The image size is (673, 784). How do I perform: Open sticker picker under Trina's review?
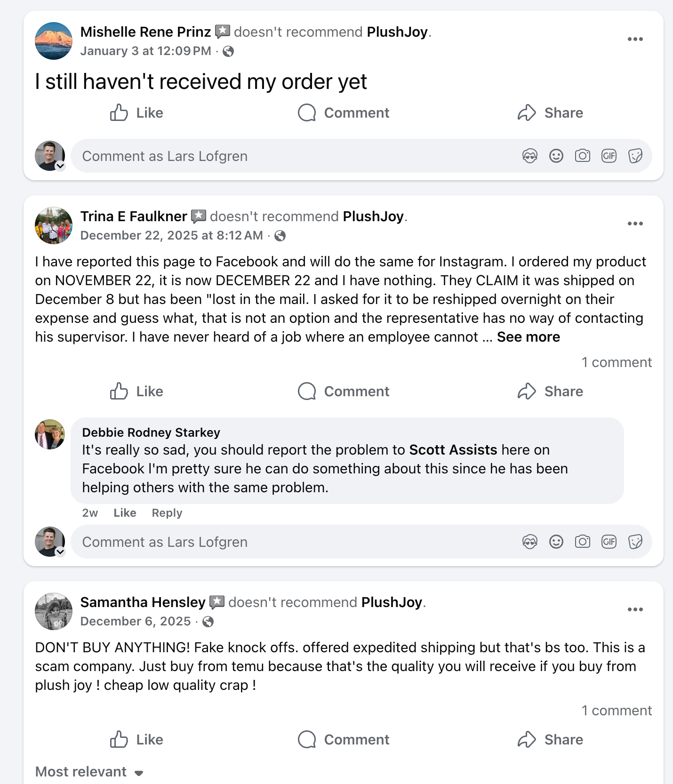[x=635, y=542]
